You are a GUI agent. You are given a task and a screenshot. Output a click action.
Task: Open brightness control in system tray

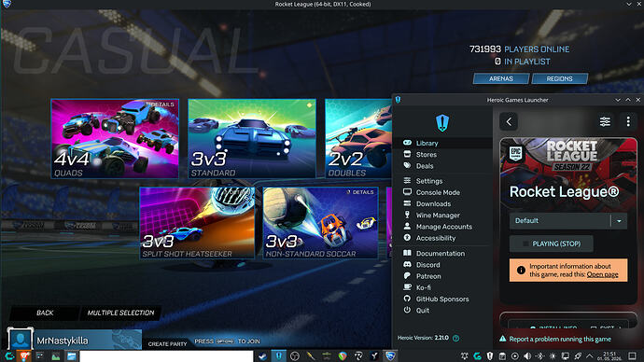553,355
